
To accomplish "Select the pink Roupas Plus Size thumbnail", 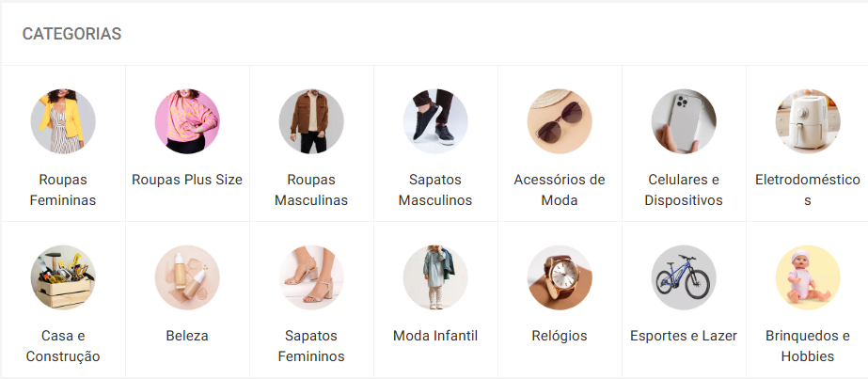I will (x=187, y=121).
